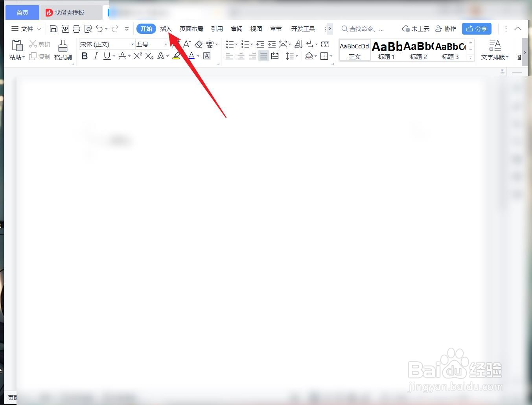
Task: Switch to the 开发工具 tab
Action: 303,29
